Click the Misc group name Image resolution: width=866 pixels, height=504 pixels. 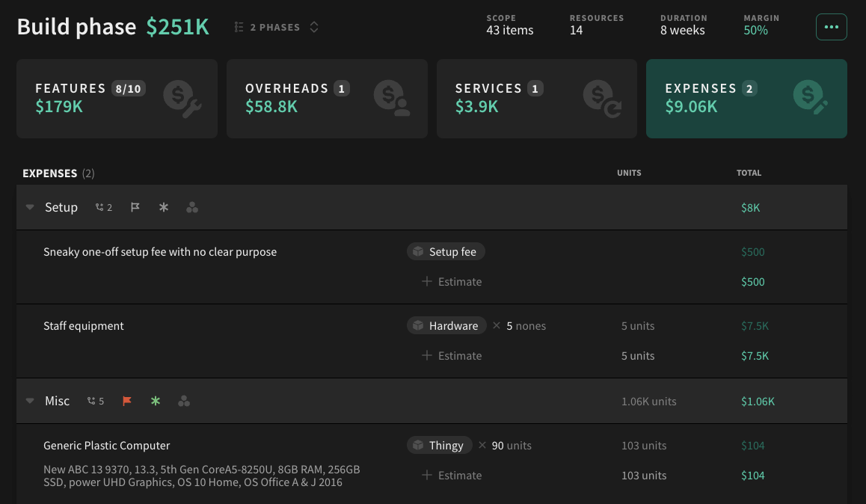57,401
